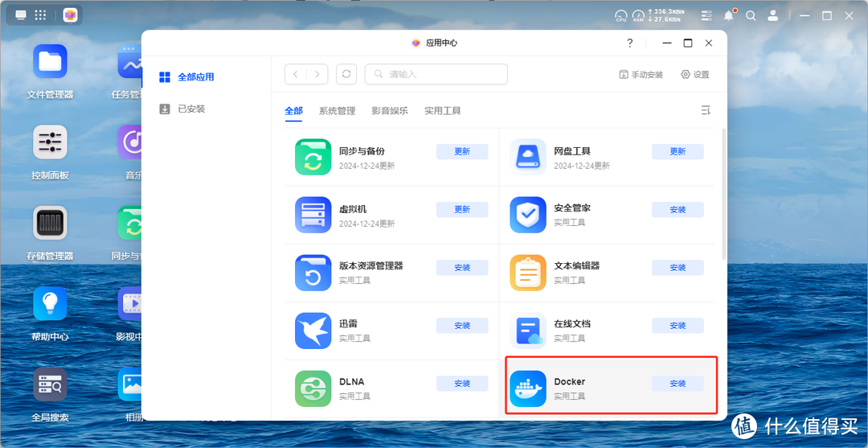Image resolution: width=868 pixels, height=448 pixels.
Task: Focus the 请输入 search field
Action: point(436,74)
